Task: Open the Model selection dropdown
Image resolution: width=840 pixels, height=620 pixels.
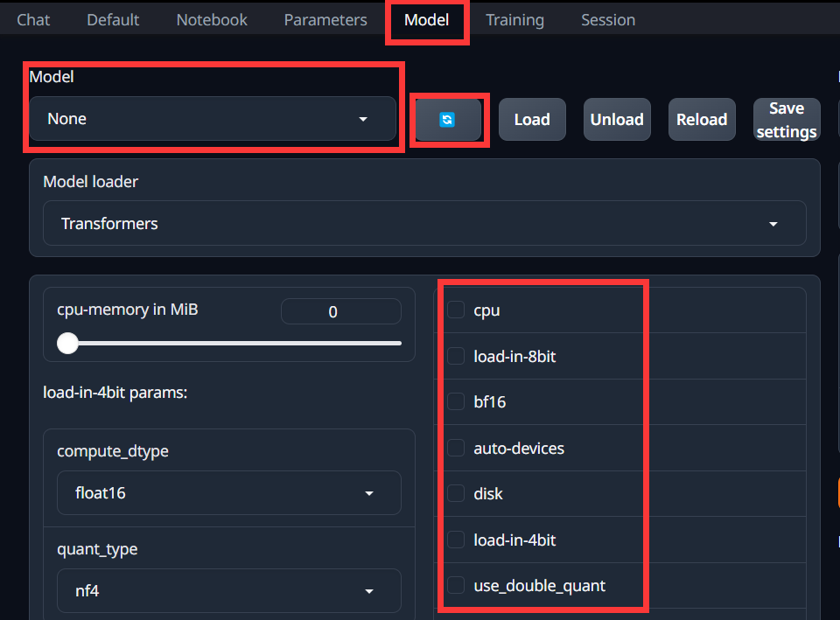Action: point(213,119)
